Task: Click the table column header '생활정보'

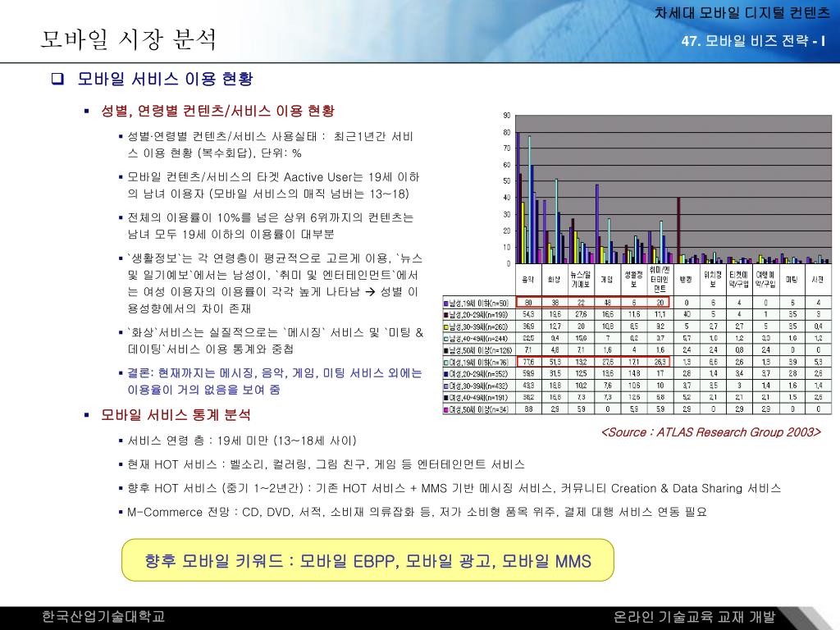Action: tap(633, 279)
